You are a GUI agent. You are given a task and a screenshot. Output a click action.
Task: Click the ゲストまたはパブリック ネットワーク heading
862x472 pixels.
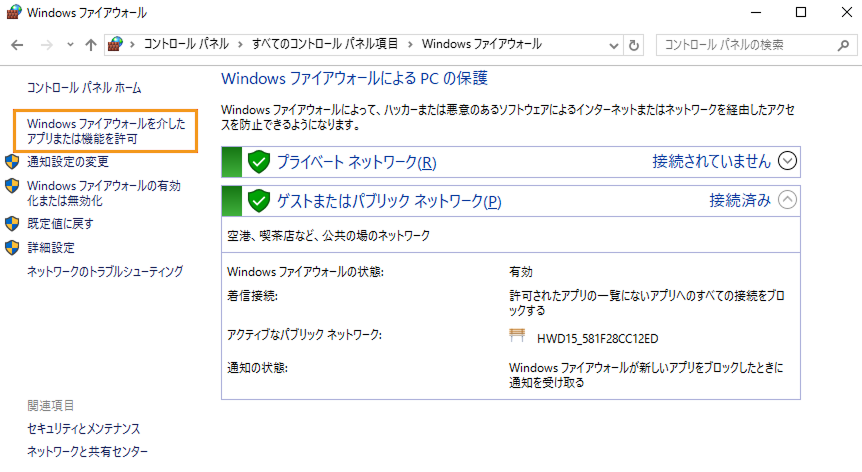point(389,201)
